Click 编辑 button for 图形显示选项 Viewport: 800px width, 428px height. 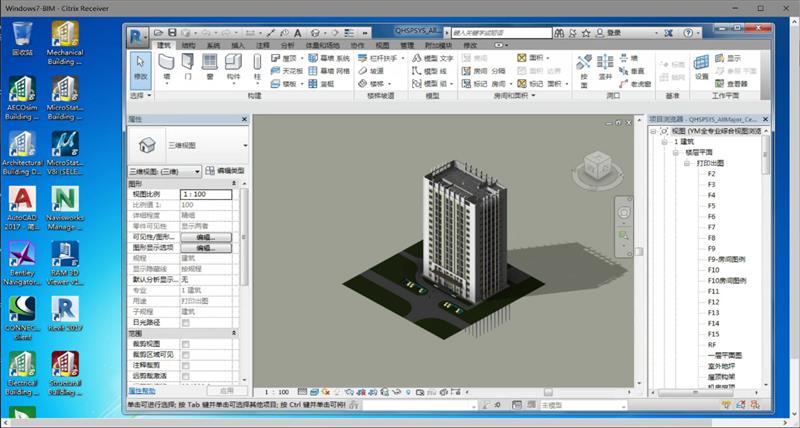(205, 247)
